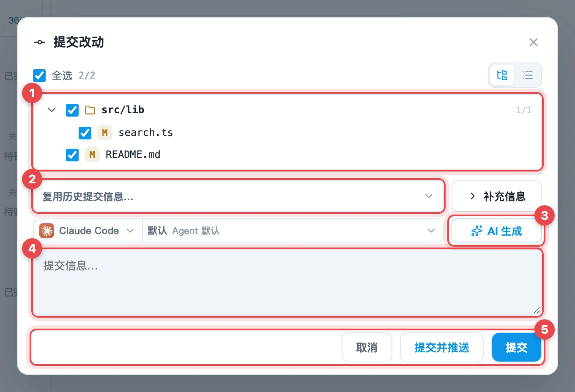Click the blue 提交 button
This screenshot has height=392, width=575.
click(x=517, y=348)
